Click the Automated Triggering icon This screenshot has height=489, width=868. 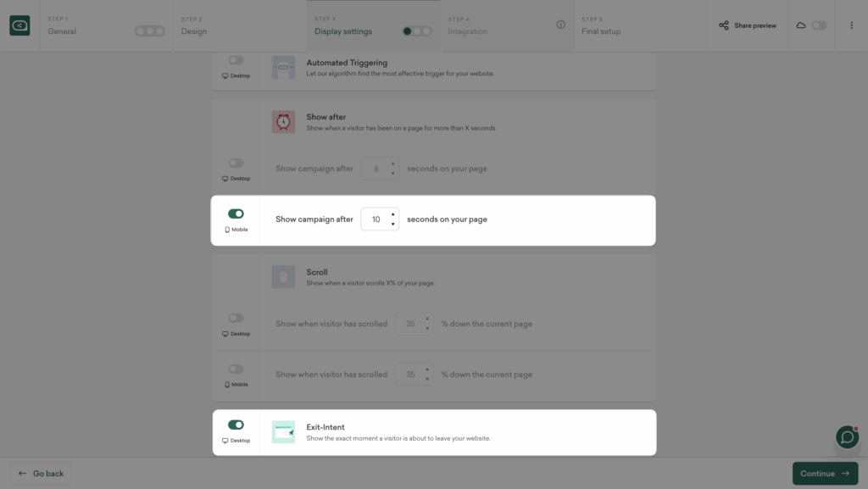coord(283,67)
